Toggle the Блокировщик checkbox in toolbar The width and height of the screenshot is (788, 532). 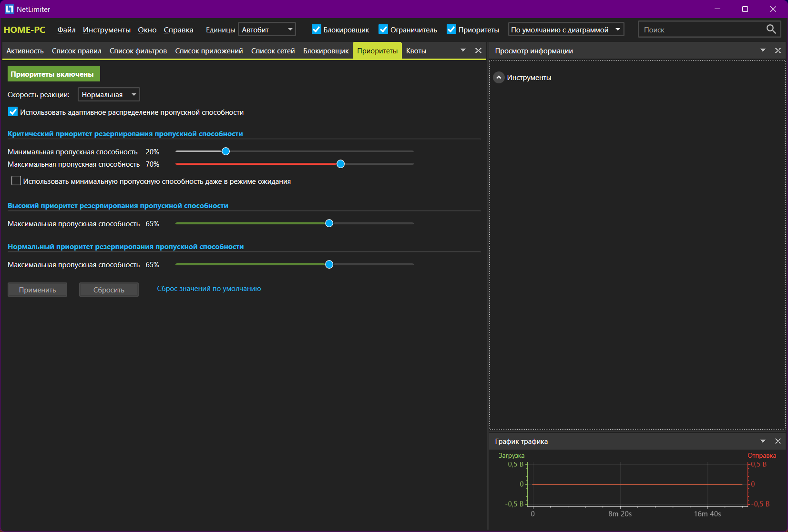click(x=317, y=30)
